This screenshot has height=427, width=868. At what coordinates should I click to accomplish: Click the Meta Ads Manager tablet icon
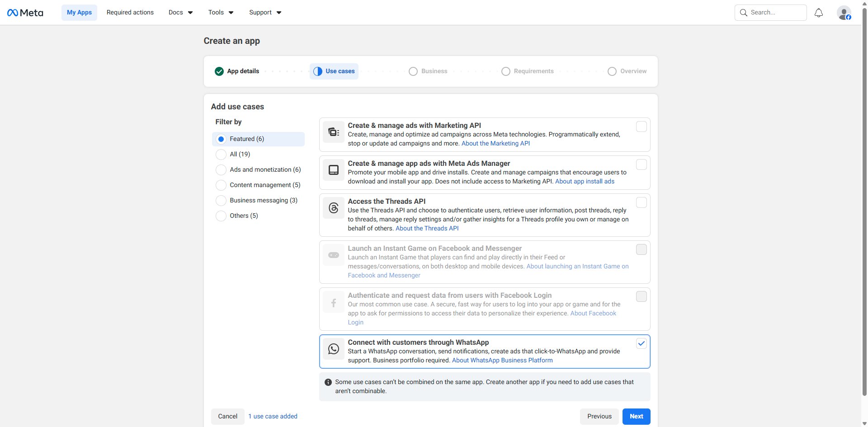tap(334, 170)
